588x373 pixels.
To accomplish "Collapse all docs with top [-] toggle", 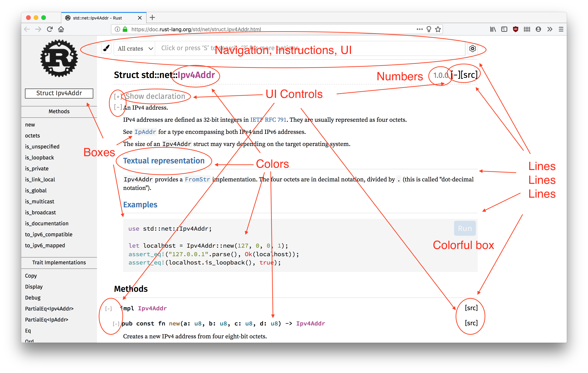I will click(456, 75).
